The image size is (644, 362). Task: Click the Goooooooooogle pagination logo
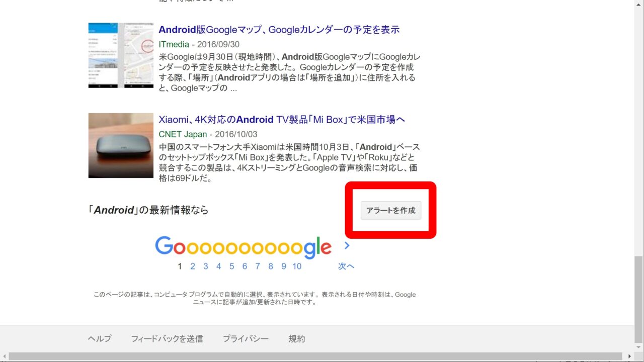[x=243, y=247]
